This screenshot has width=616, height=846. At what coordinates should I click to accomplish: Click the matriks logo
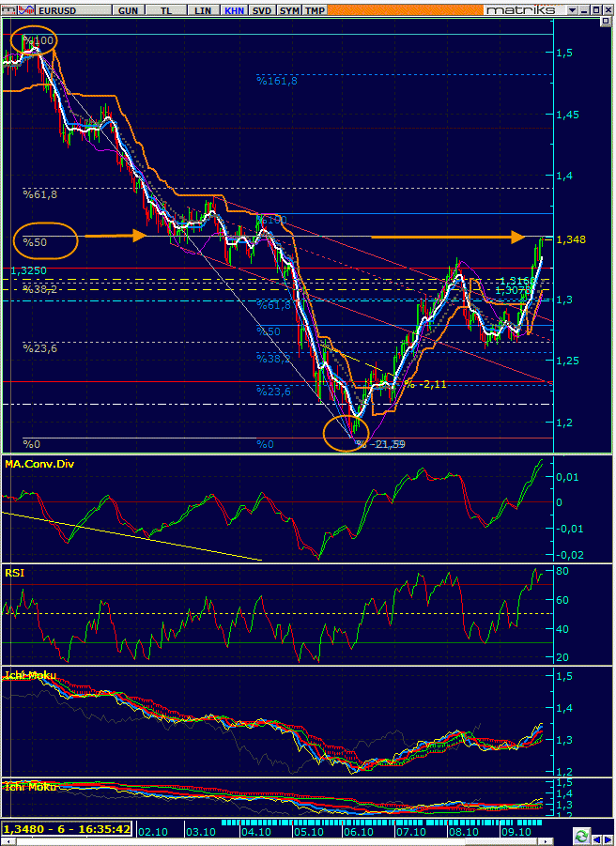pos(524,9)
